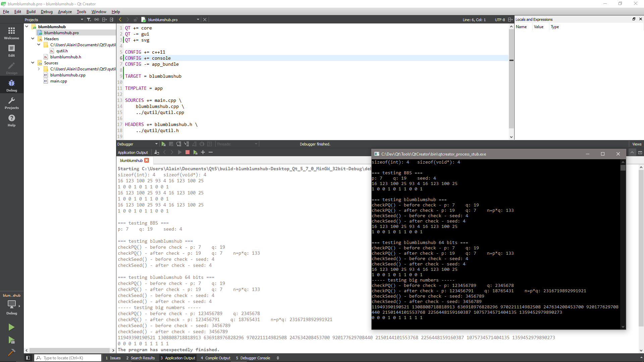
Task: Open the document dropdown for blumblumshub.pro
Action: pyautogui.click(x=198, y=19)
